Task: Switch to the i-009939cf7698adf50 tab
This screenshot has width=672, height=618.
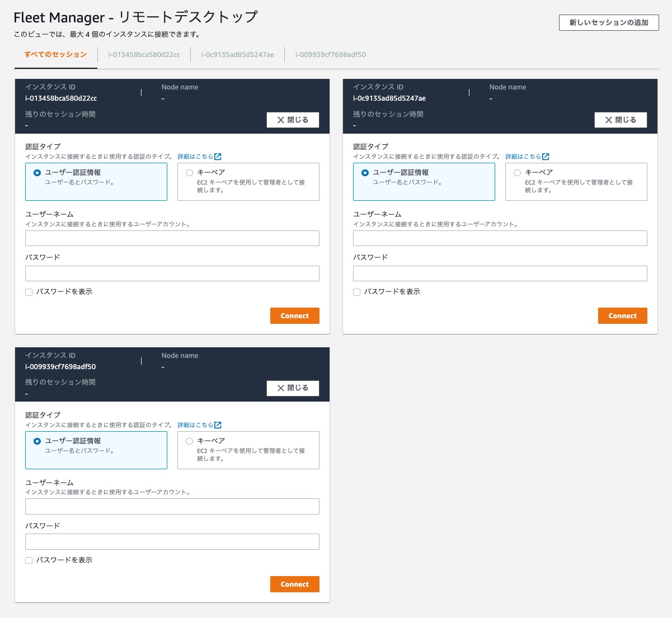Action: point(330,54)
